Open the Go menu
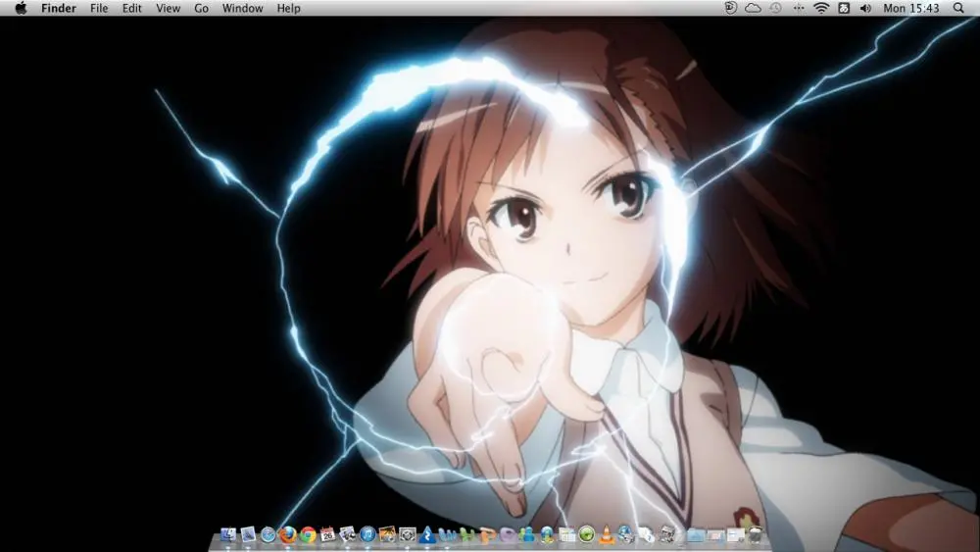This screenshot has width=980, height=552. pyautogui.click(x=201, y=8)
